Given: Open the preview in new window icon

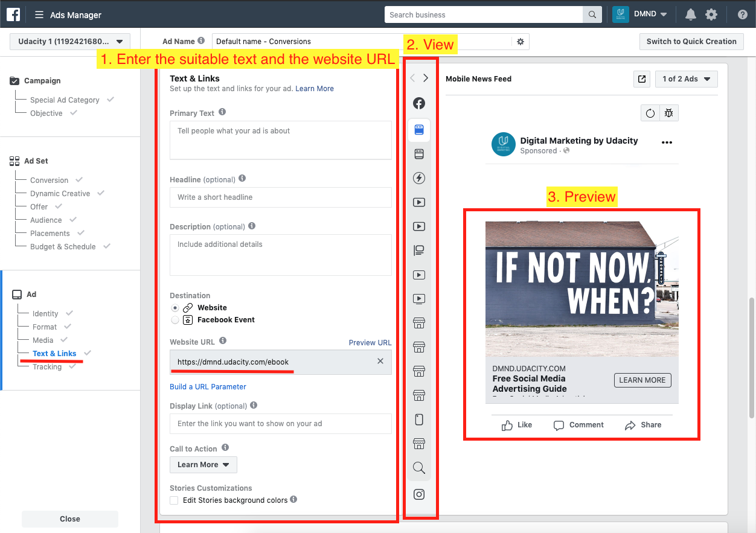Looking at the screenshot, I should [642, 79].
